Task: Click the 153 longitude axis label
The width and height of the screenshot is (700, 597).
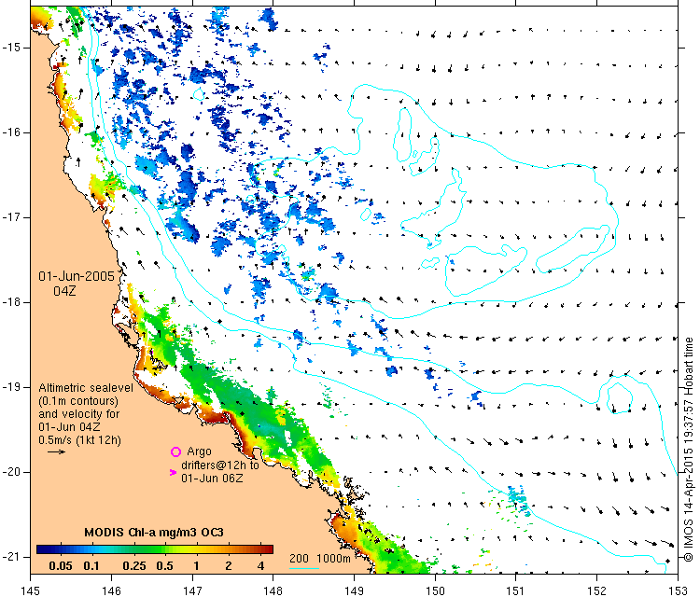Action: coord(679,591)
